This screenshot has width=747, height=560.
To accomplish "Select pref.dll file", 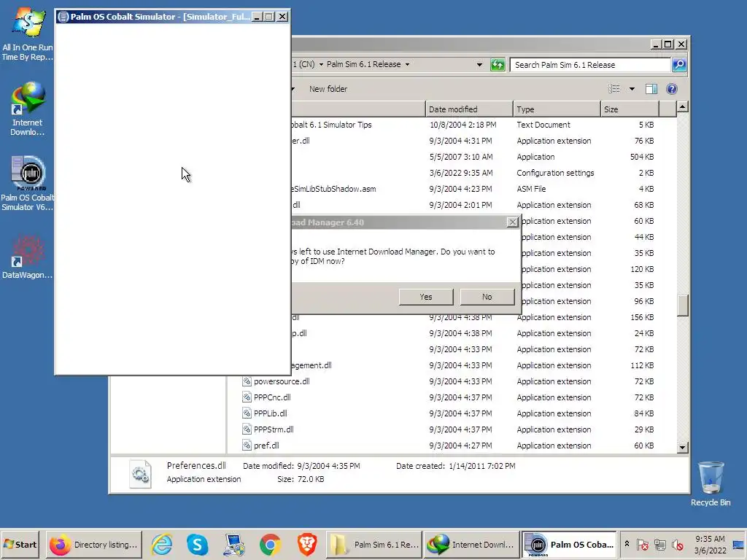I will point(266,446).
